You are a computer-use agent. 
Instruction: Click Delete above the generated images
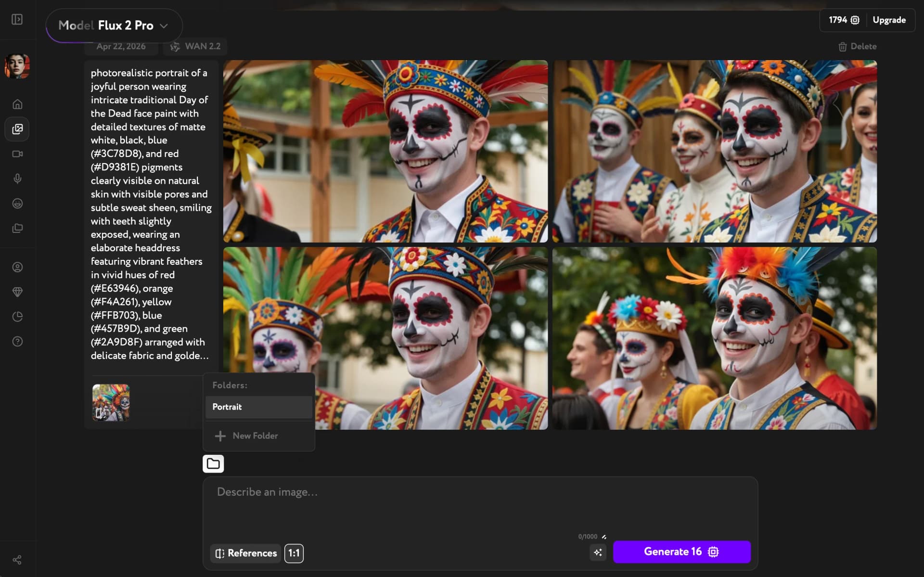(x=858, y=47)
